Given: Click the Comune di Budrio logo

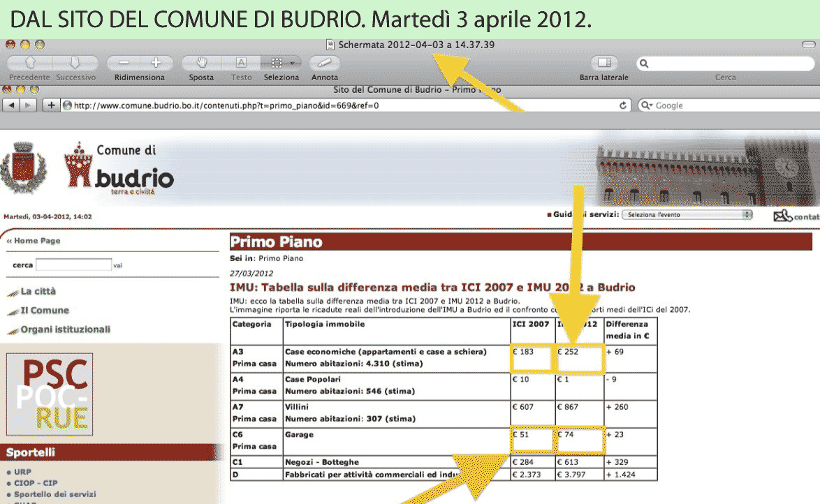Looking at the screenshot, I should tap(119, 168).
